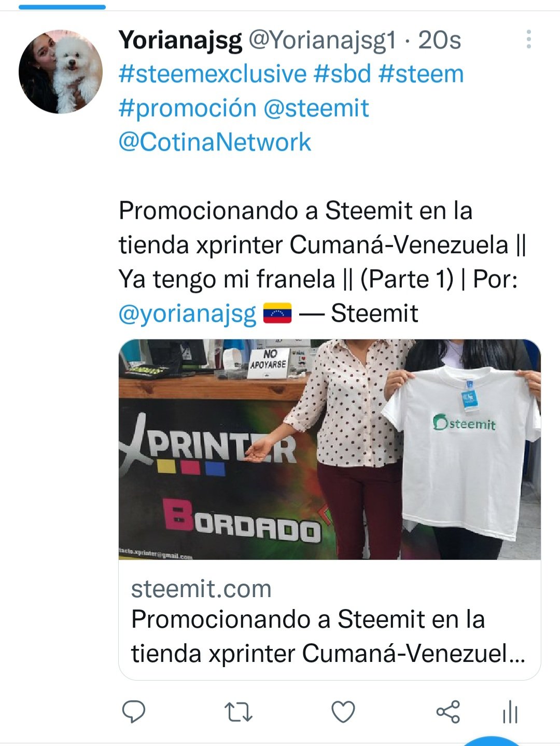560x746 pixels.
Task: Open the reply comment bubble icon
Action: click(x=133, y=711)
